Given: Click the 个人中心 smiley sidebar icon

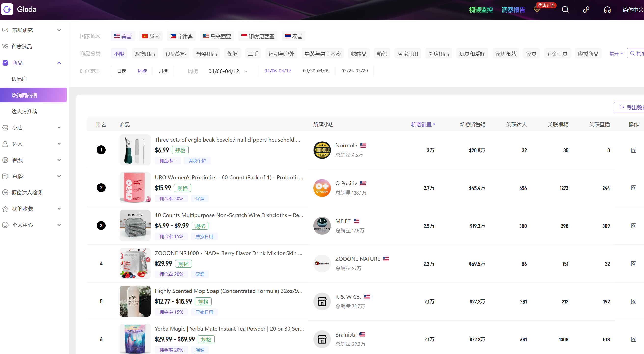Looking at the screenshot, I should click(x=5, y=225).
